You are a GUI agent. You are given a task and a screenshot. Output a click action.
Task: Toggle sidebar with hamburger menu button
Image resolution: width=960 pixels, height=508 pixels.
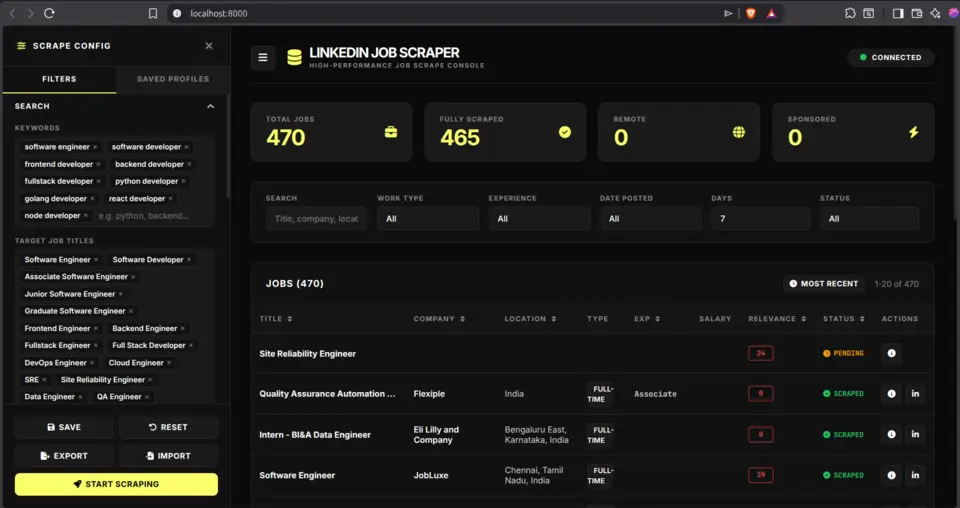click(263, 58)
